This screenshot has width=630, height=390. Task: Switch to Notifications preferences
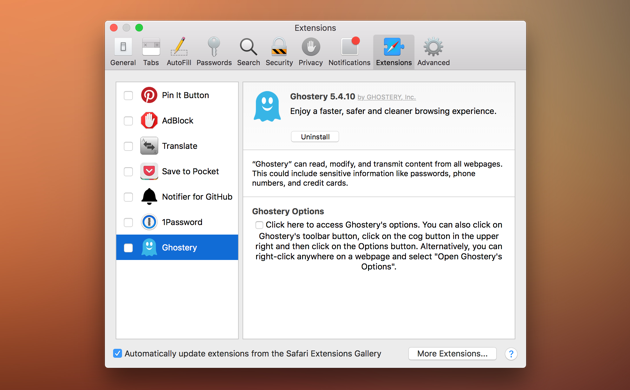point(349,52)
